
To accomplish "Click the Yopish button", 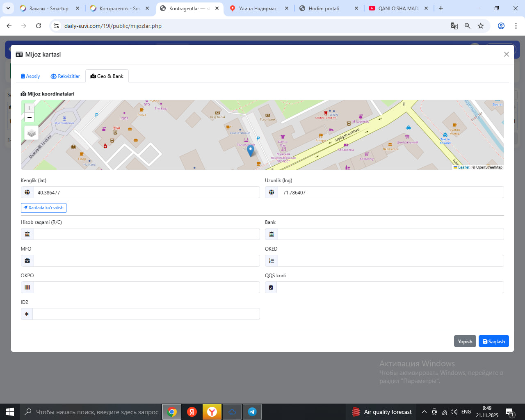I will [465, 341].
